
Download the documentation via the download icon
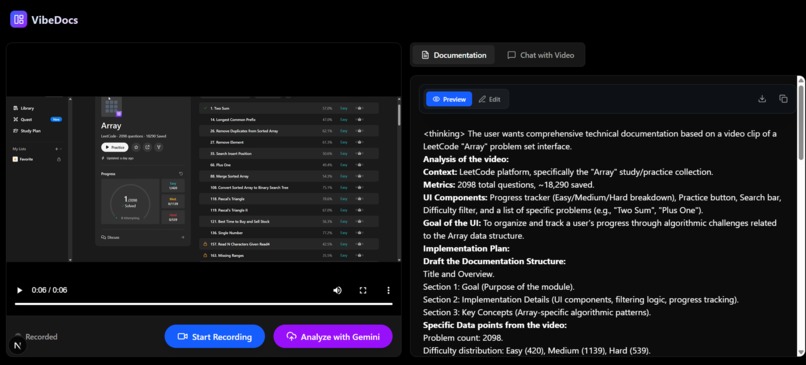pyautogui.click(x=762, y=99)
